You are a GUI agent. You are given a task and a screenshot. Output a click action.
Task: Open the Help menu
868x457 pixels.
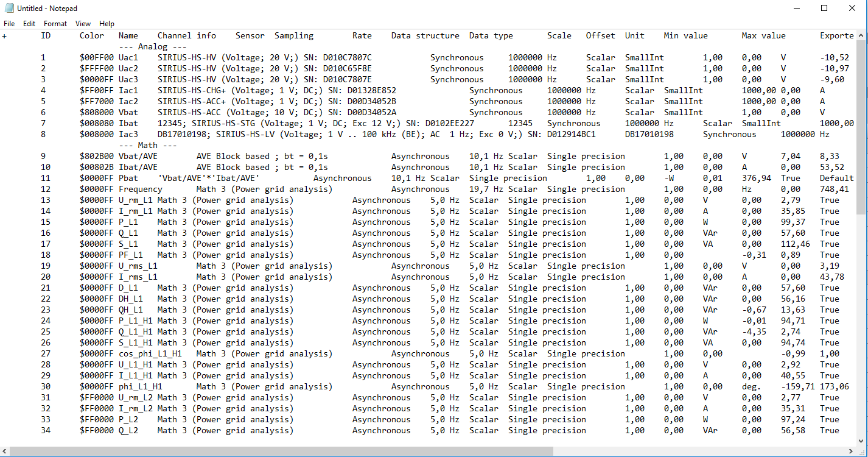pos(107,24)
